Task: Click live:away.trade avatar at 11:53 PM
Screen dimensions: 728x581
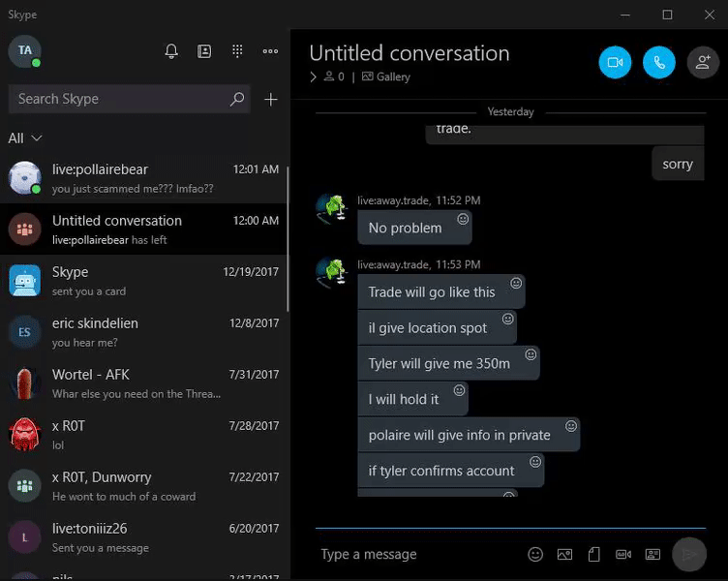Action: click(x=332, y=273)
